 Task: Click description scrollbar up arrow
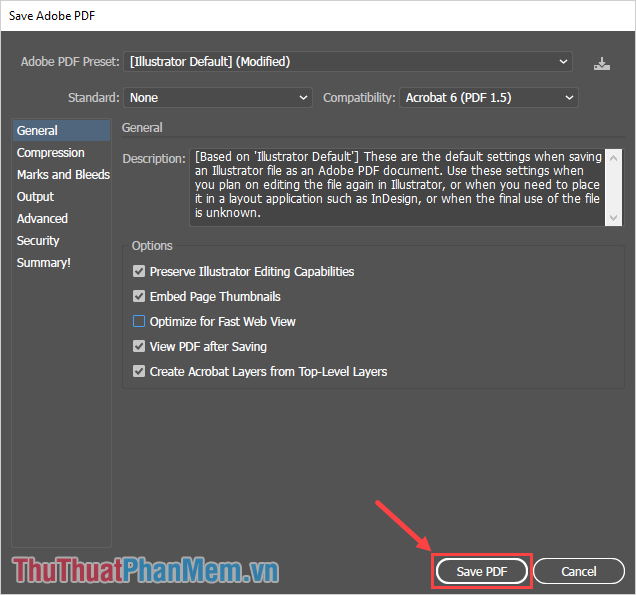pyautogui.click(x=613, y=158)
